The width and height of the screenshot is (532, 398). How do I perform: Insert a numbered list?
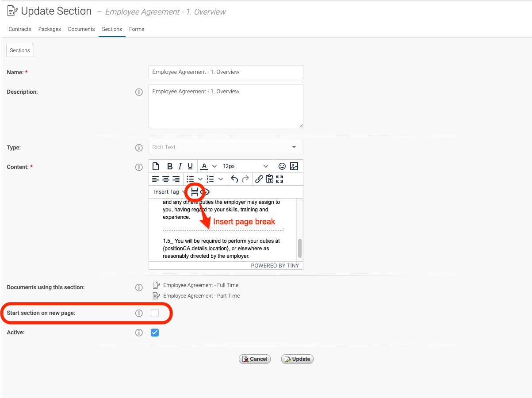coord(211,179)
